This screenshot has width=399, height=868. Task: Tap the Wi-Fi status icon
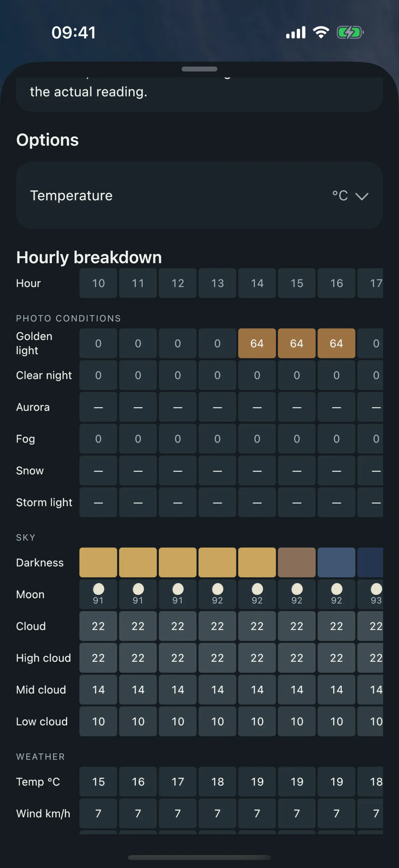pyautogui.click(x=321, y=32)
